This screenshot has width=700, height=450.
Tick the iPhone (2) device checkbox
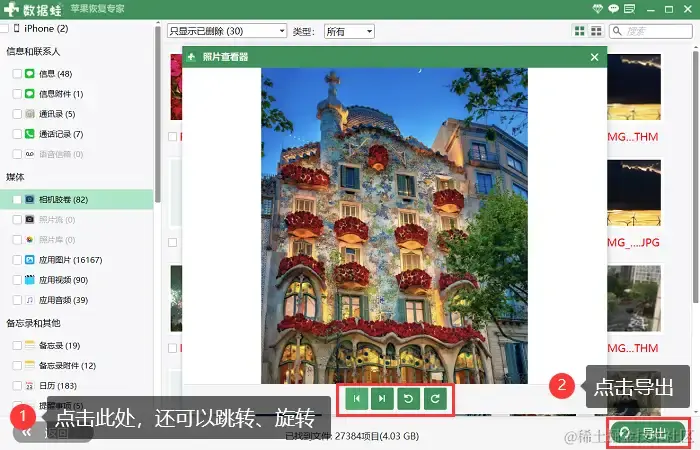[x=4, y=29]
